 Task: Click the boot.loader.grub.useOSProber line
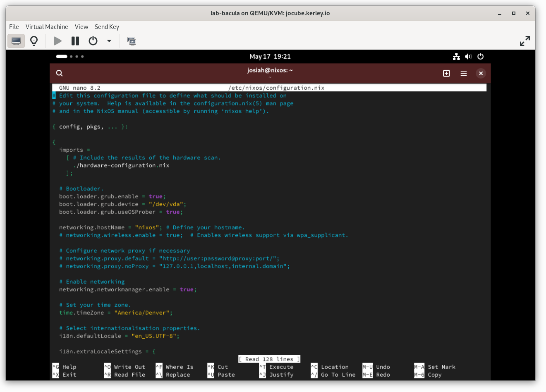(x=121, y=212)
